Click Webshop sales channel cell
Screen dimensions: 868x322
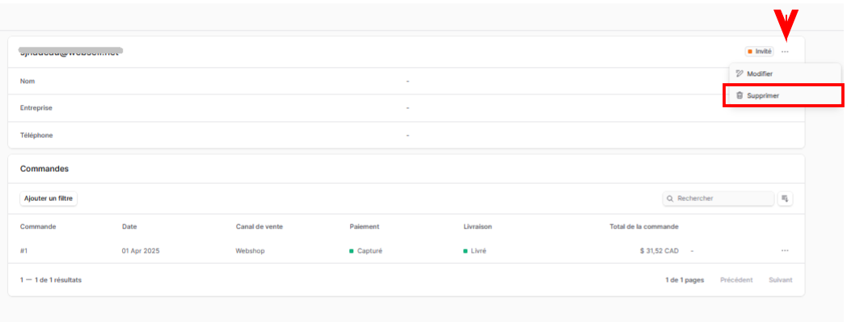[x=251, y=251]
